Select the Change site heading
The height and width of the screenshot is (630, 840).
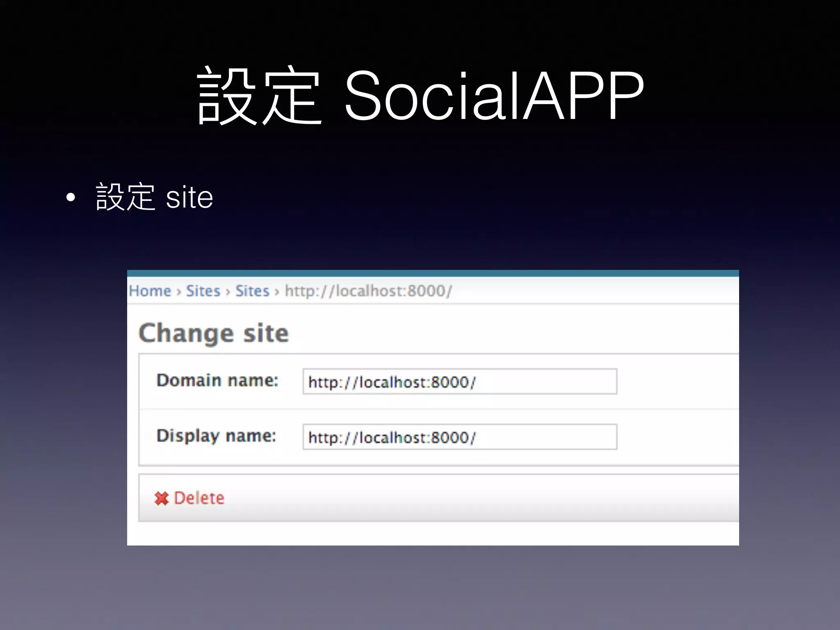point(214,333)
